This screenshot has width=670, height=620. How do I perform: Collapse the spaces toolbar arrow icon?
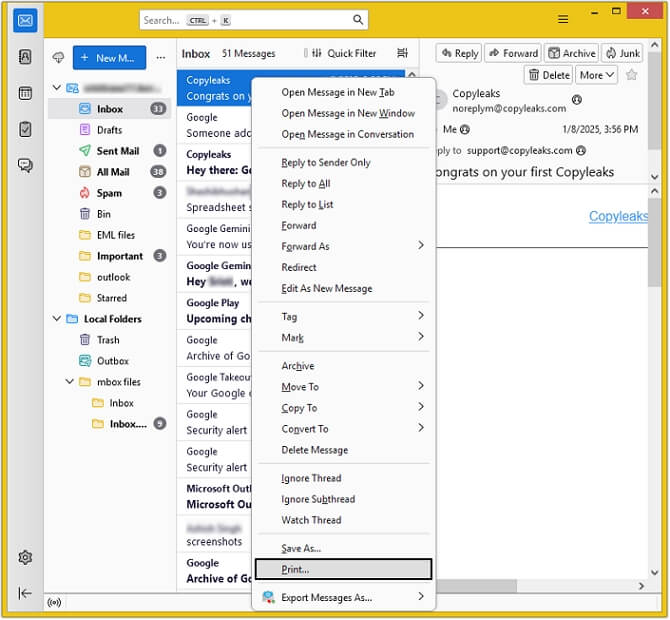(25, 593)
